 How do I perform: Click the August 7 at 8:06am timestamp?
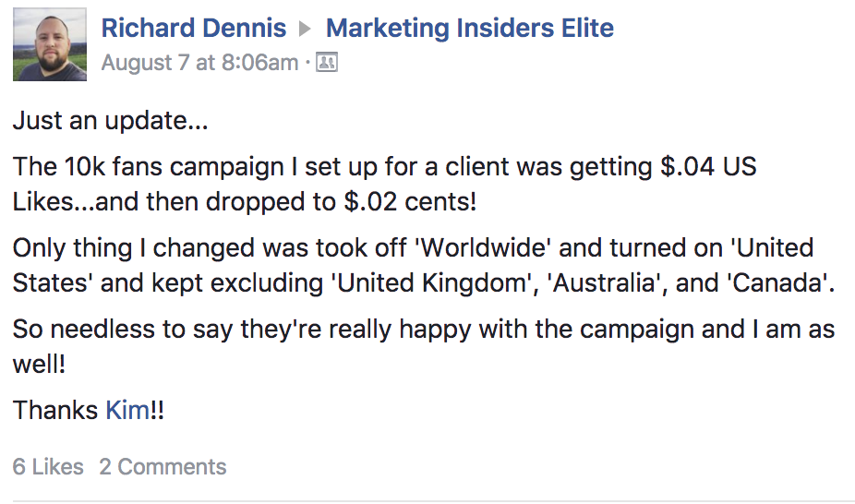point(199,63)
